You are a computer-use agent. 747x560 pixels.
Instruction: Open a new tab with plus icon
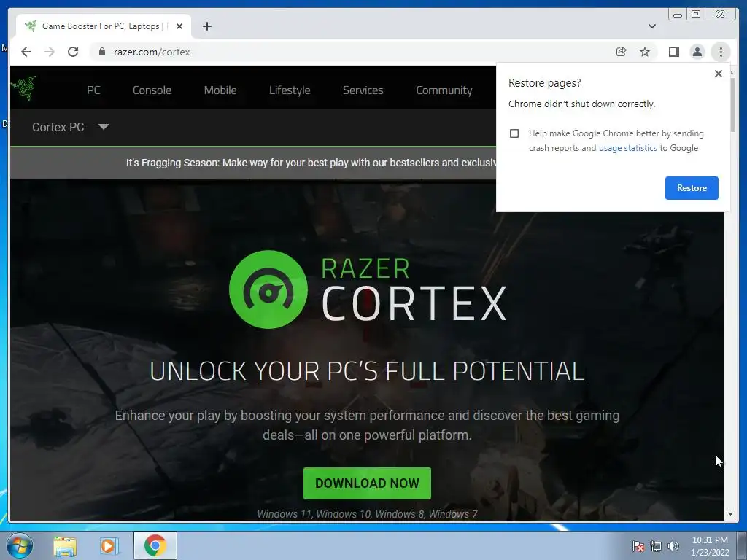[x=206, y=26]
